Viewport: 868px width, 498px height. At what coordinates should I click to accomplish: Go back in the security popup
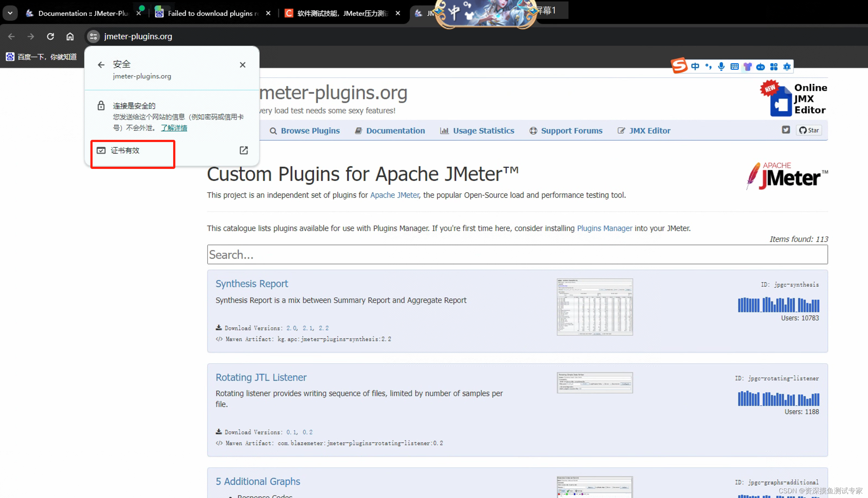[x=101, y=65]
